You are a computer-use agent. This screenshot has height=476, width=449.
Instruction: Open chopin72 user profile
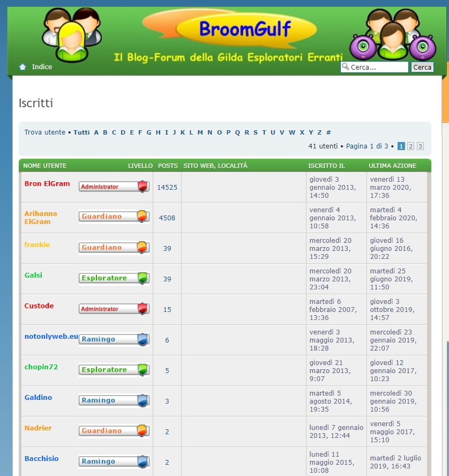tap(41, 367)
